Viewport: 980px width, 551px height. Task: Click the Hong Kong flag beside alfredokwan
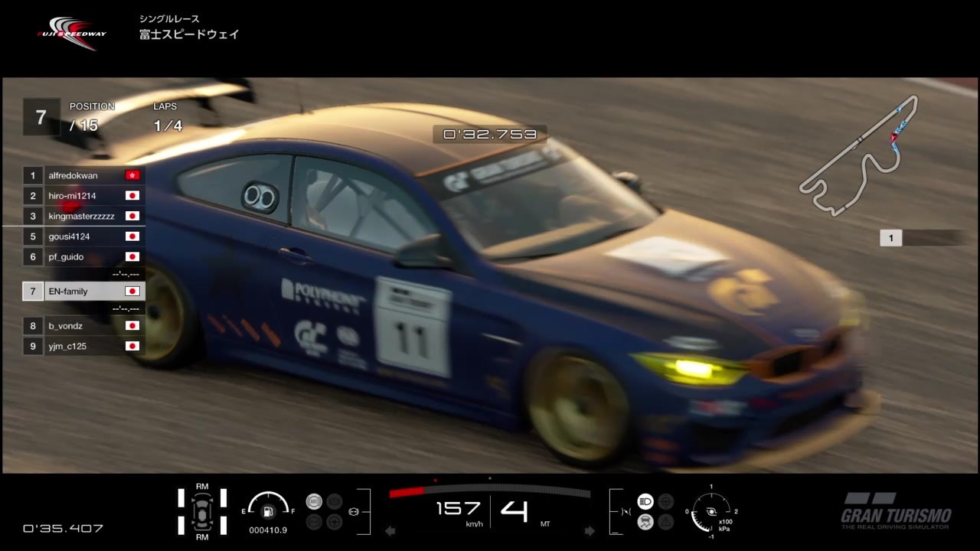pos(132,175)
